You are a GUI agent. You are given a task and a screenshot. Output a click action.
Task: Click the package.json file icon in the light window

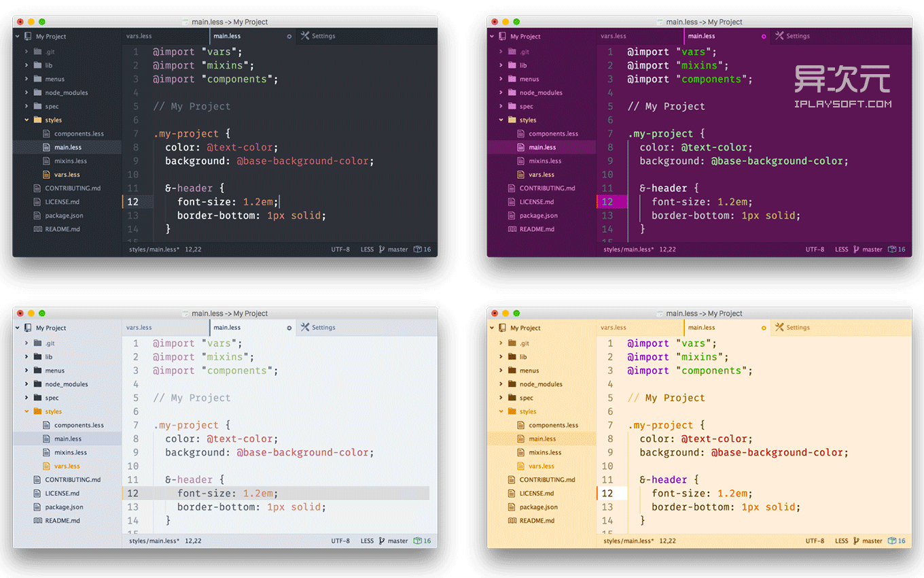(x=37, y=507)
